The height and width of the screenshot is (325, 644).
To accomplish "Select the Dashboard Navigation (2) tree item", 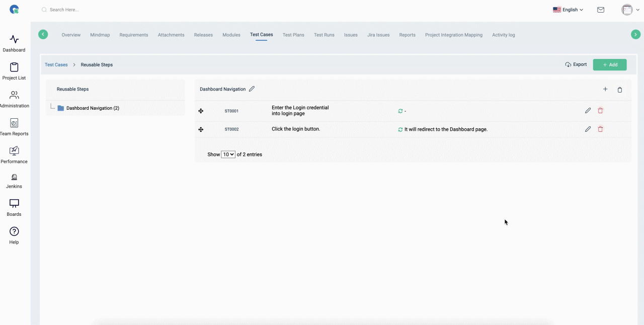I will [x=93, y=108].
